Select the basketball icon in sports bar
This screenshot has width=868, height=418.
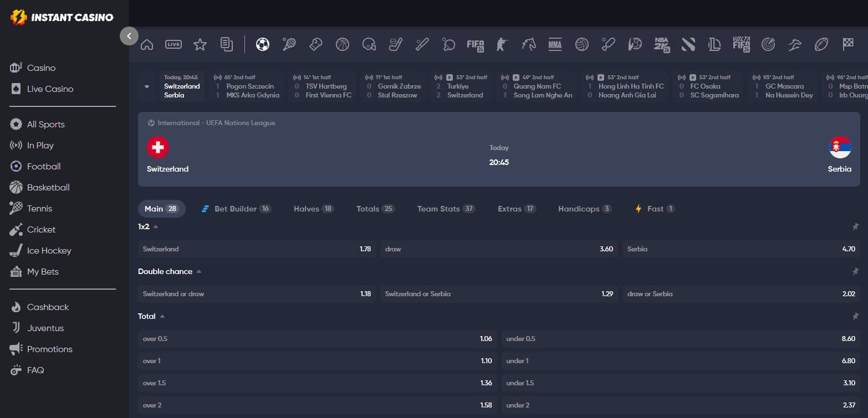click(x=343, y=44)
